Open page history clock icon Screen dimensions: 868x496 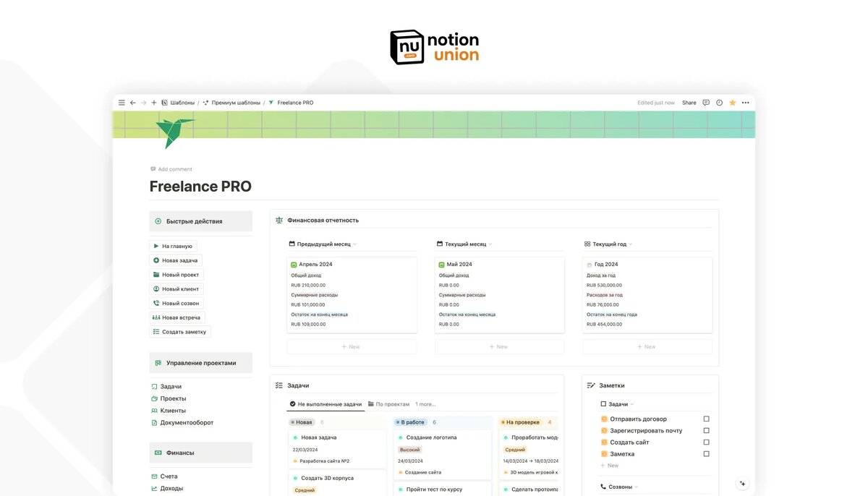[719, 103]
